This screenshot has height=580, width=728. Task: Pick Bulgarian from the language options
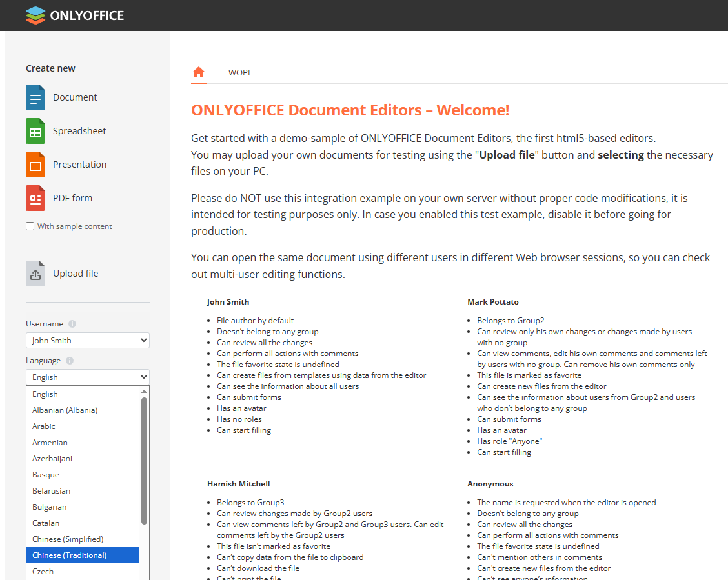coord(50,507)
